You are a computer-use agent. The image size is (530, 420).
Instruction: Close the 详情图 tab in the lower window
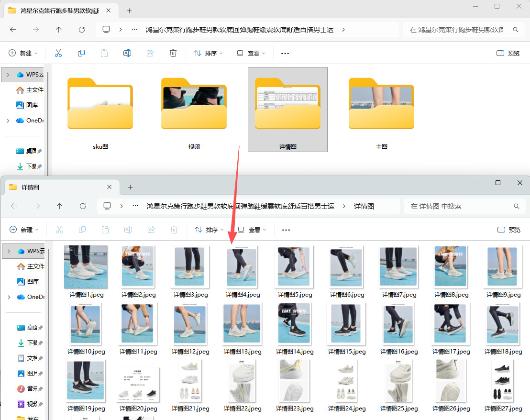tap(109, 187)
